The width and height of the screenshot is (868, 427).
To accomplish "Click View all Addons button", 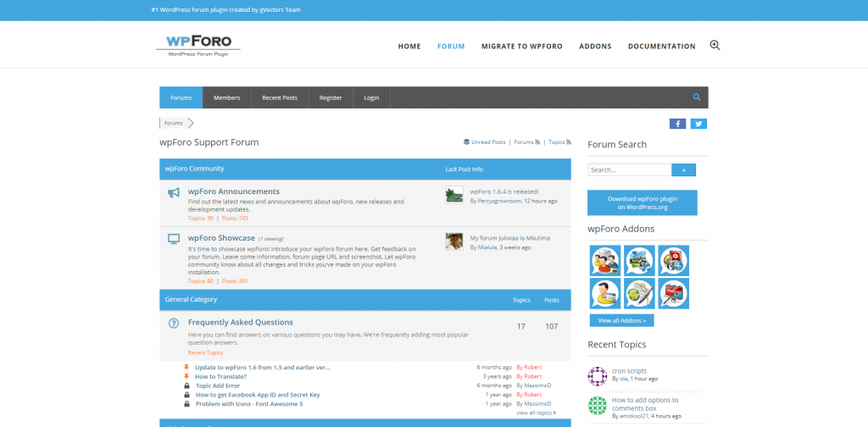I will 621,320.
